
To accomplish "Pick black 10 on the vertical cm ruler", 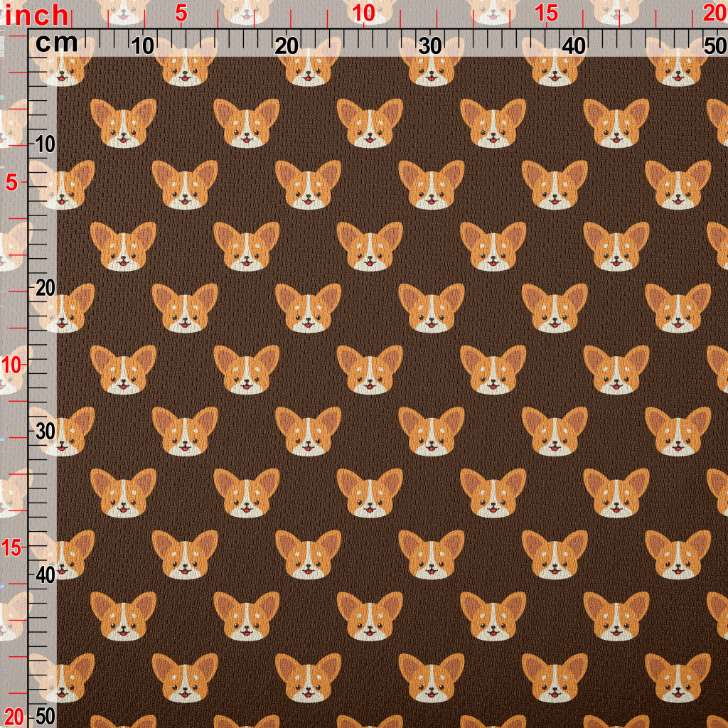I will pyautogui.click(x=45, y=145).
